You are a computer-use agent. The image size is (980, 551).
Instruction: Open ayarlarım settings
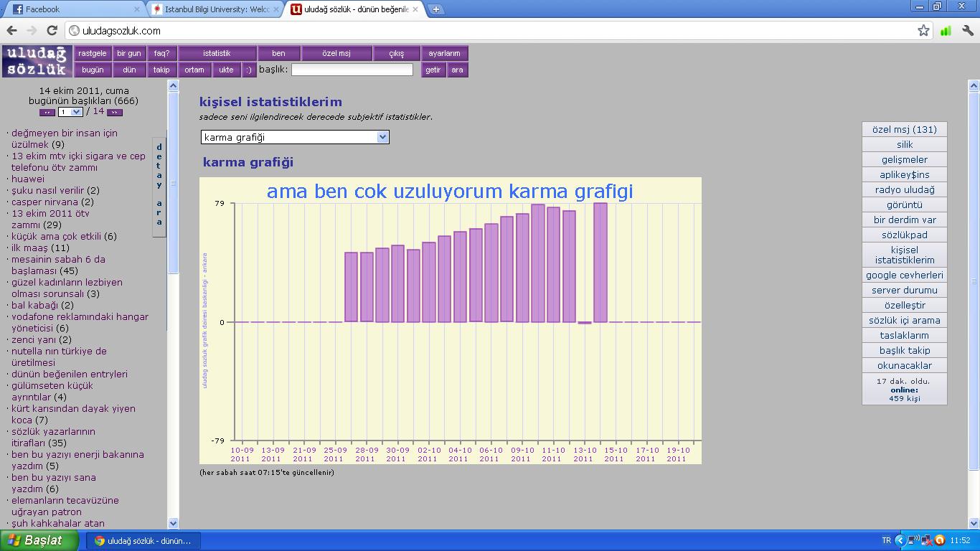tap(445, 53)
